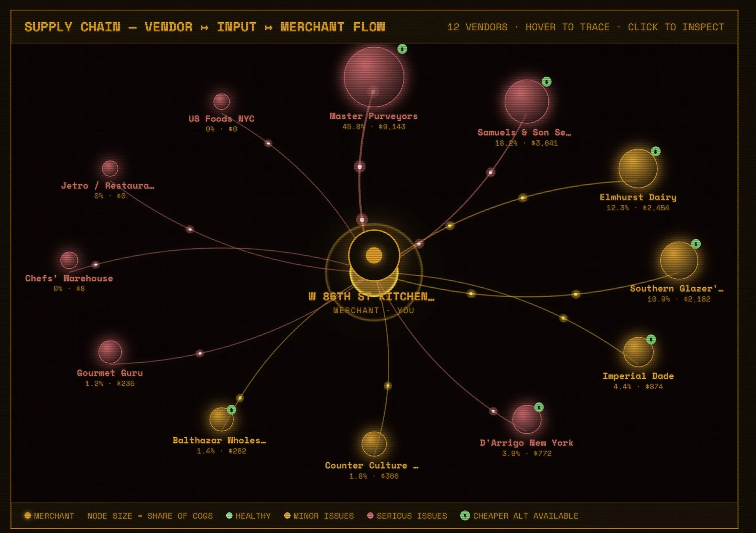Click cheaper-alt badge on Samuels & Son
The width and height of the screenshot is (756, 533).
tap(546, 82)
